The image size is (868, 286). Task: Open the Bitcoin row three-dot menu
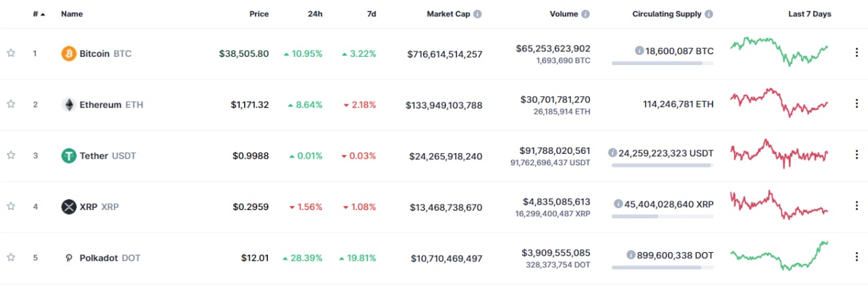click(857, 54)
